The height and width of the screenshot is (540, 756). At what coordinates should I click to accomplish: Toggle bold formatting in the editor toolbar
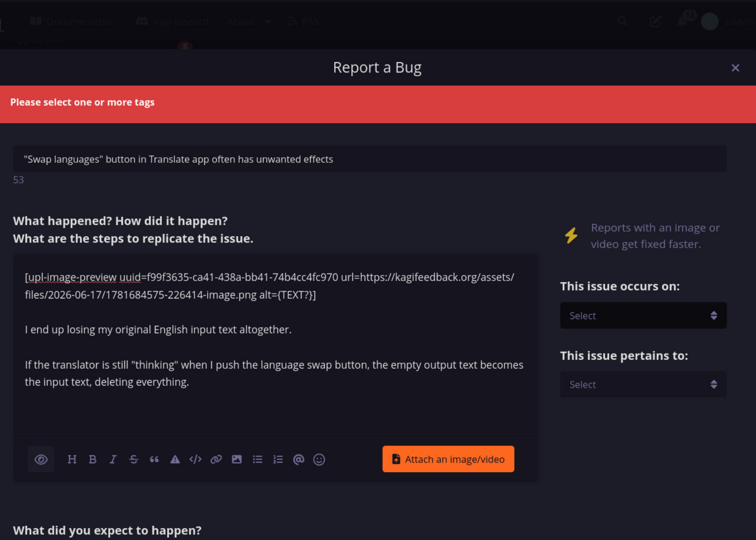93,459
